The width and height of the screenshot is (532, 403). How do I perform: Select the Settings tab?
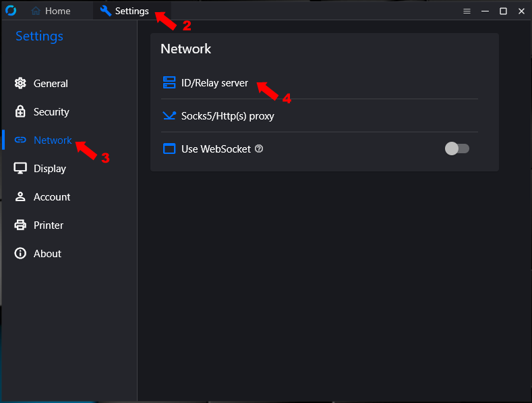[x=125, y=11]
